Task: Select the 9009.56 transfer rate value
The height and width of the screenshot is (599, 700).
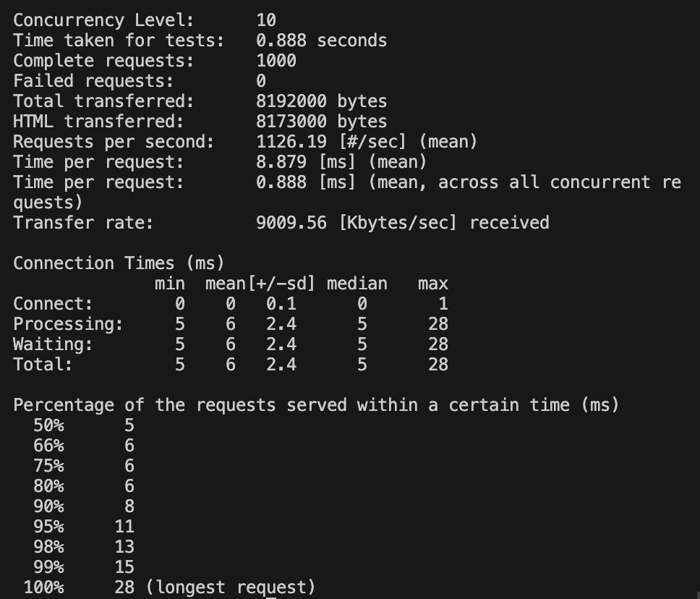Action: coord(291,223)
